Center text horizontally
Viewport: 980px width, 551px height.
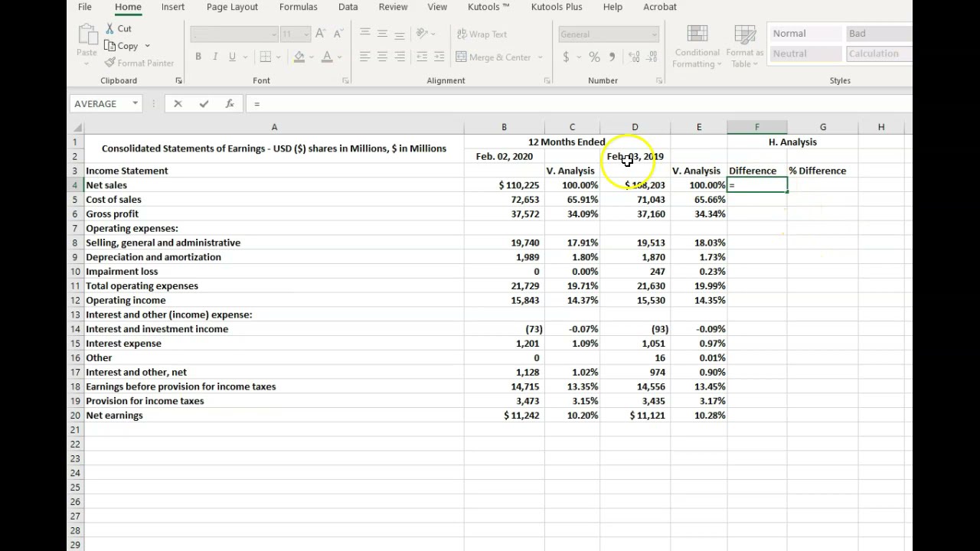pos(382,57)
